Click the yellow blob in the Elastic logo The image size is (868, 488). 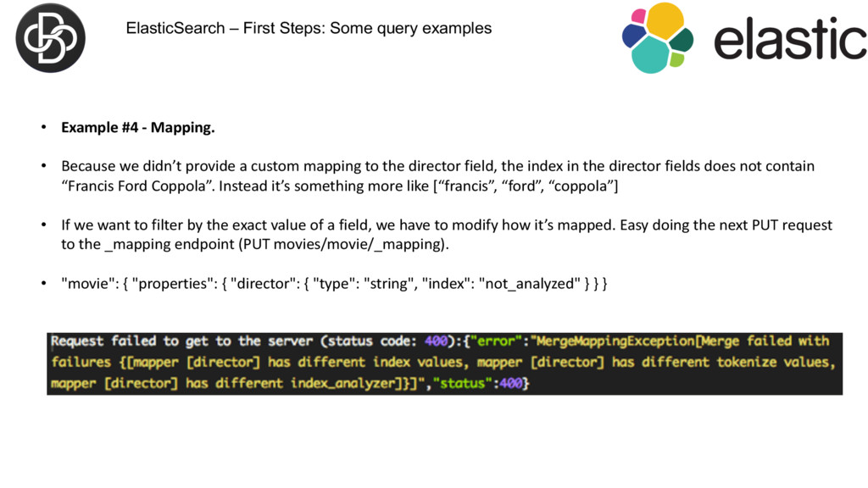tap(665, 21)
